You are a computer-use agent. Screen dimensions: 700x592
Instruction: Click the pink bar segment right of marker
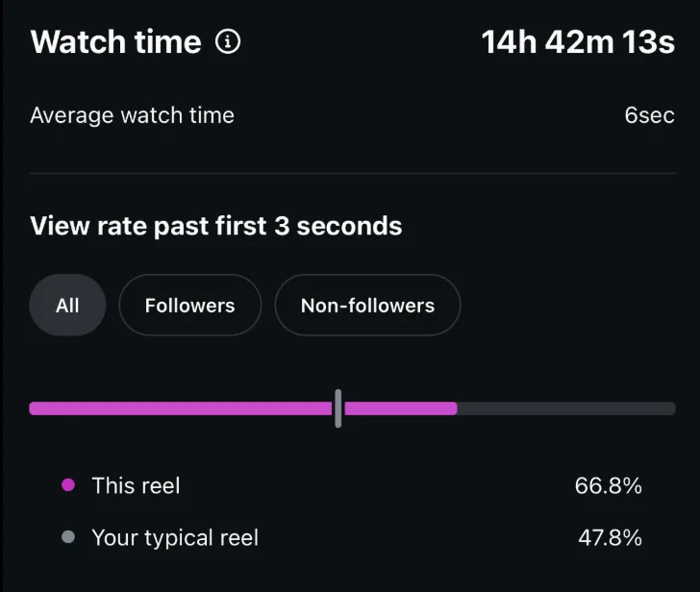point(400,408)
